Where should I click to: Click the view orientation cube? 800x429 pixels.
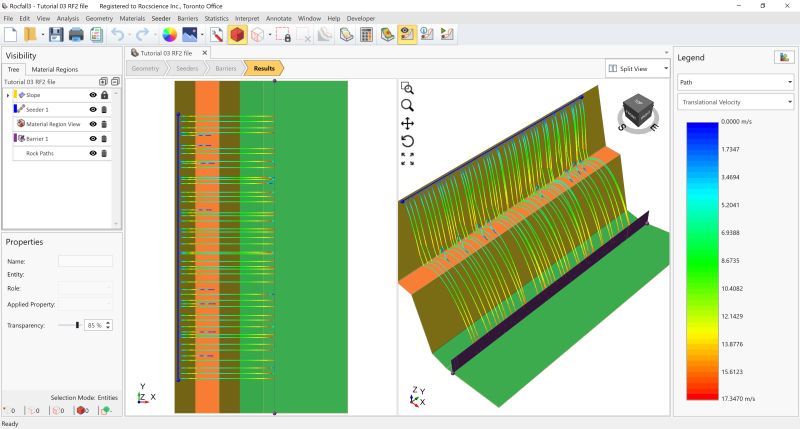[638, 112]
